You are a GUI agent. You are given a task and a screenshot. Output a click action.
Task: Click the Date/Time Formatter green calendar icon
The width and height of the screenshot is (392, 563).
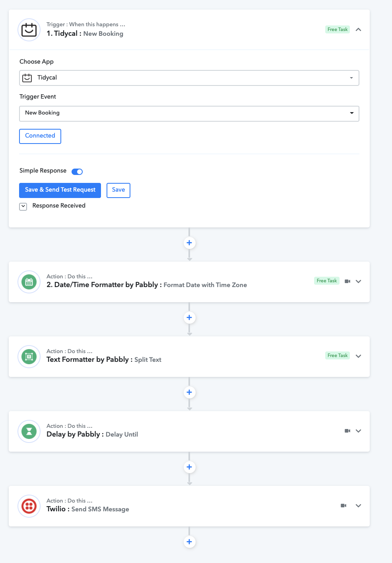pos(29,282)
